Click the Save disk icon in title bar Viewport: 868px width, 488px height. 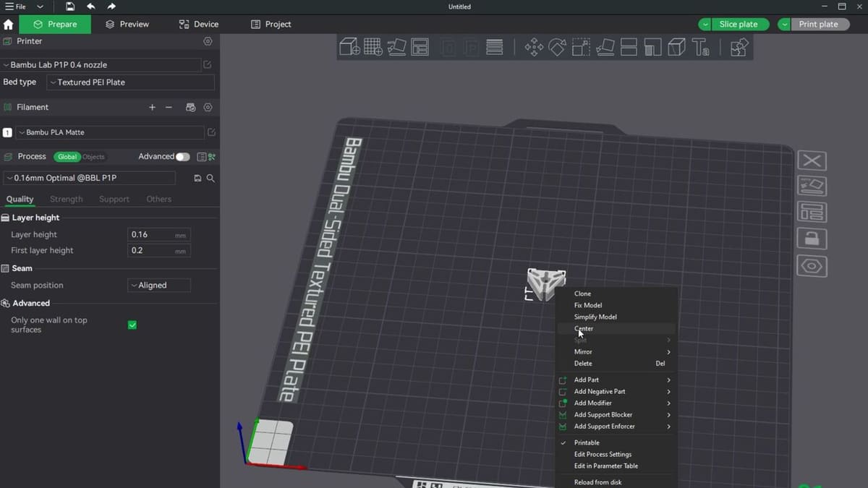click(x=70, y=7)
